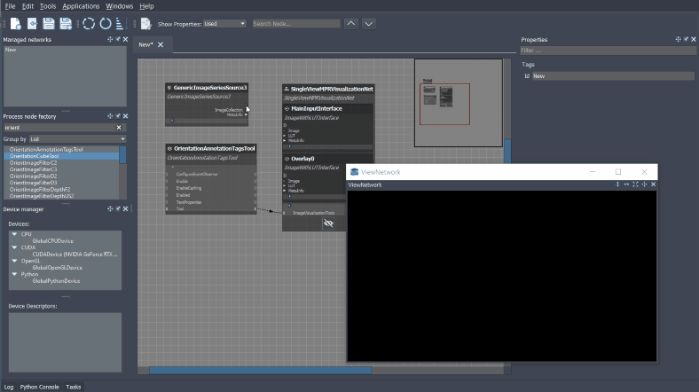
Task: Select OrientationAnnotationTagsTool in factory list
Action: coord(46,149)
